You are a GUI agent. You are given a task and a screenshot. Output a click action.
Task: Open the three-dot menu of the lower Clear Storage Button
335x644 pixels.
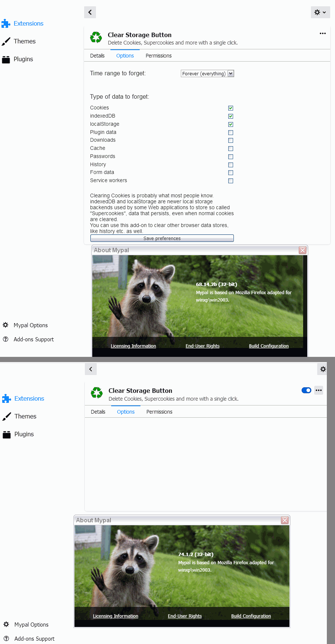click(x=319, y=390)
